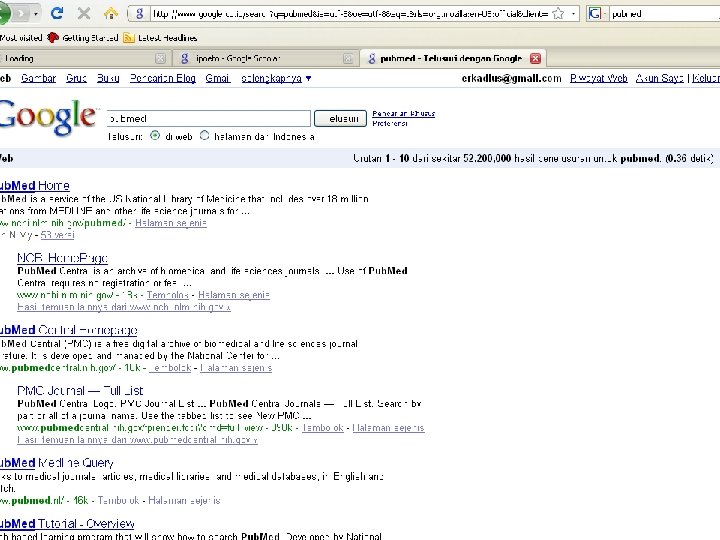Click the Getting Started bookmark icon
This screenshot has width=720, height=540.
click(x=53, y=38)
